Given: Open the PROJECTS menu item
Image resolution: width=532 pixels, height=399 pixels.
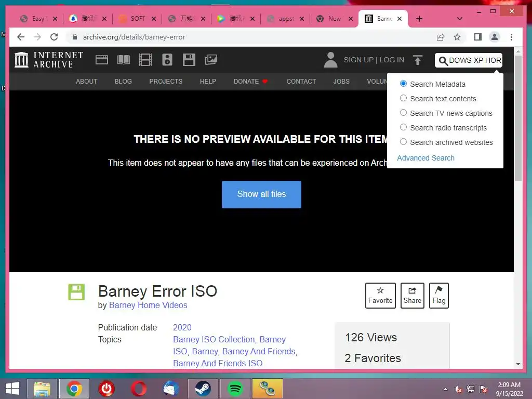Looking at the screenshot, I should click(166, 82).
